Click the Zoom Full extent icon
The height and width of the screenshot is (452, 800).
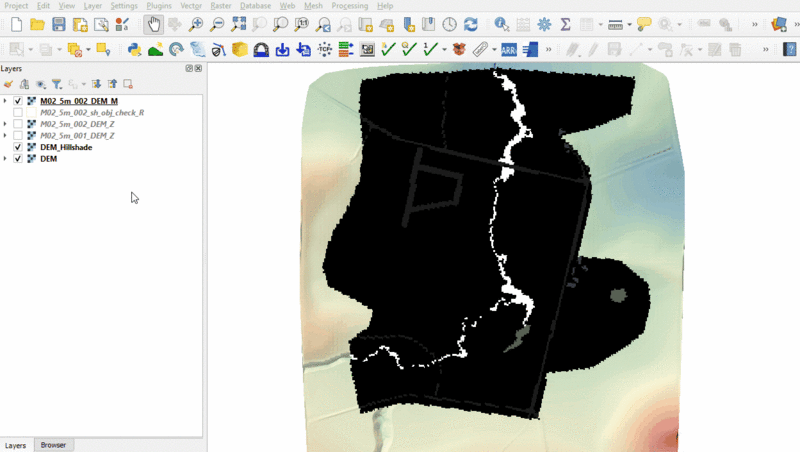(238, 24)
